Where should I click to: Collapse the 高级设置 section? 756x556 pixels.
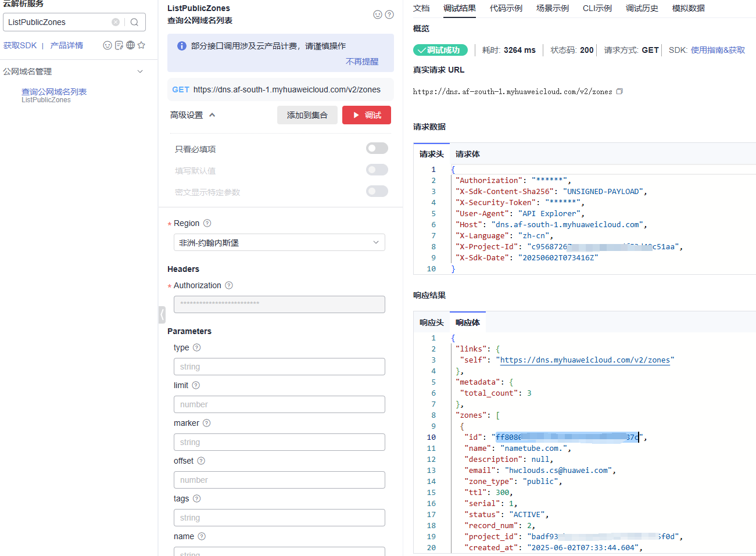click(x=212, y=115)
